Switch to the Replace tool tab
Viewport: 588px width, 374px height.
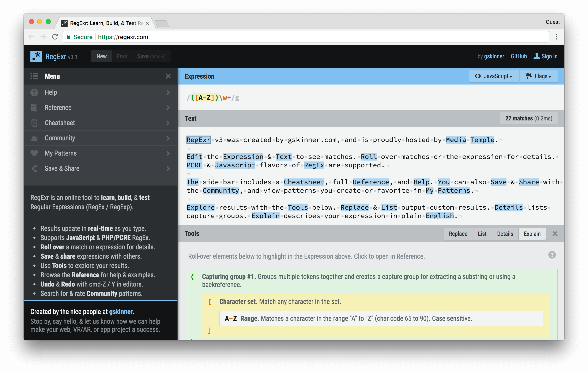(458, 234)
